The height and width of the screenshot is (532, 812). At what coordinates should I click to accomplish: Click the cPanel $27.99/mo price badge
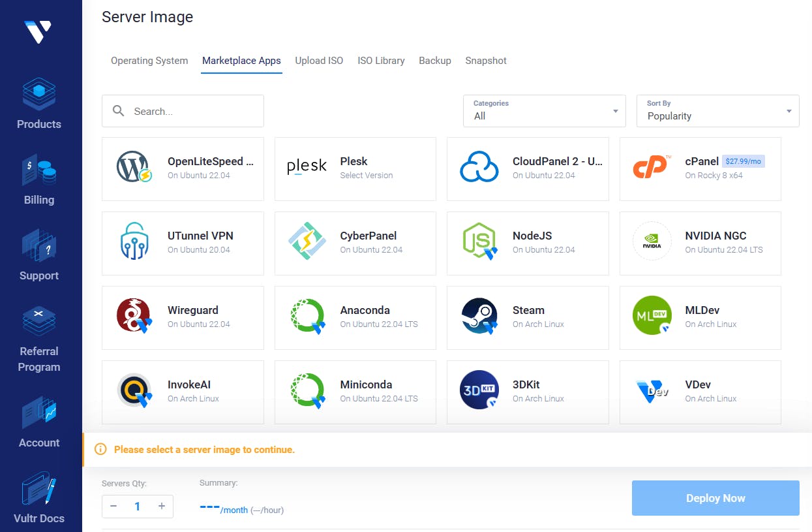coord(744,161)
